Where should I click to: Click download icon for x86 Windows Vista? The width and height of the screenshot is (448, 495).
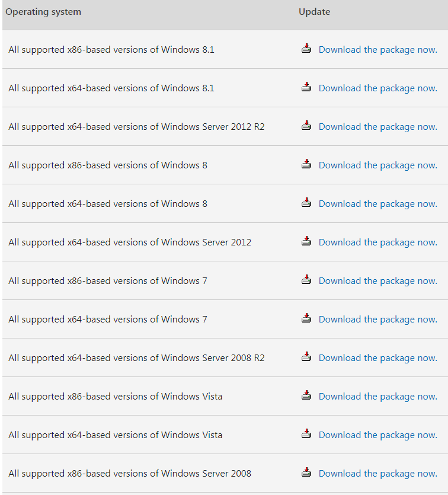pyautogui.click(x=306, y=395)
